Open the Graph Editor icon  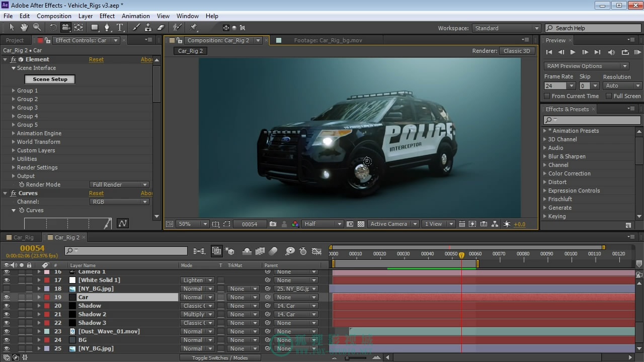(316, 251)
